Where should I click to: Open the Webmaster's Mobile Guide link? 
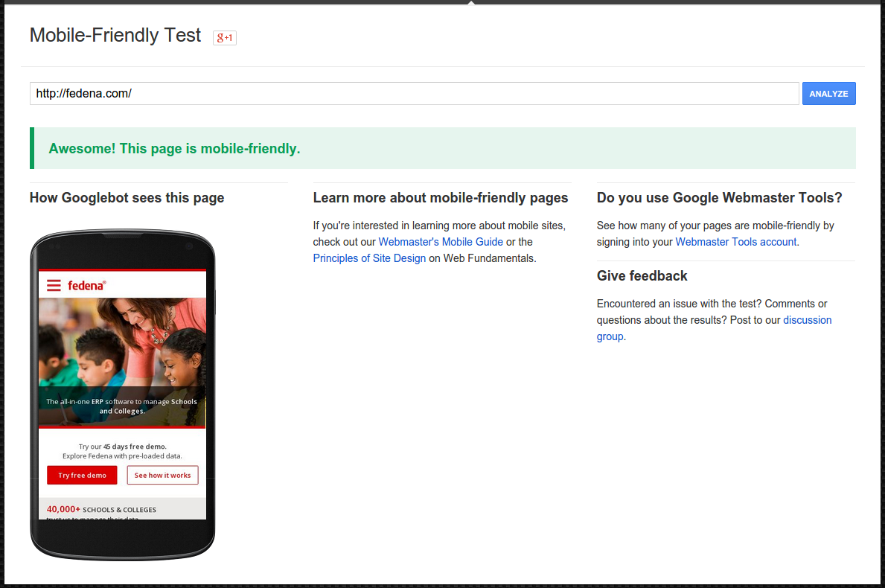pos(441,242)
